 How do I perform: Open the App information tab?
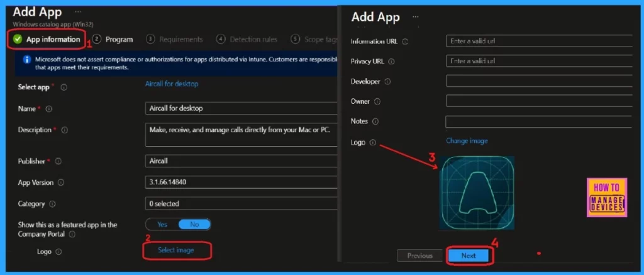pos(47,40)
